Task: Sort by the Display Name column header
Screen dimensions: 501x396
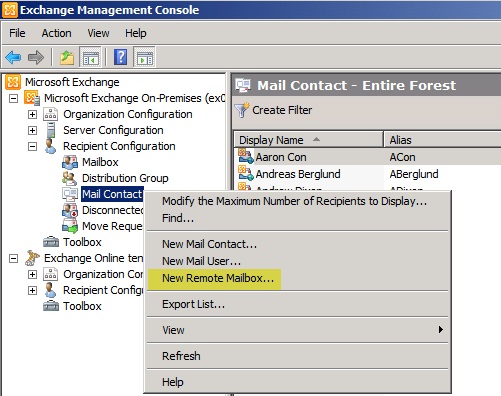Action: tap(308, 140)
